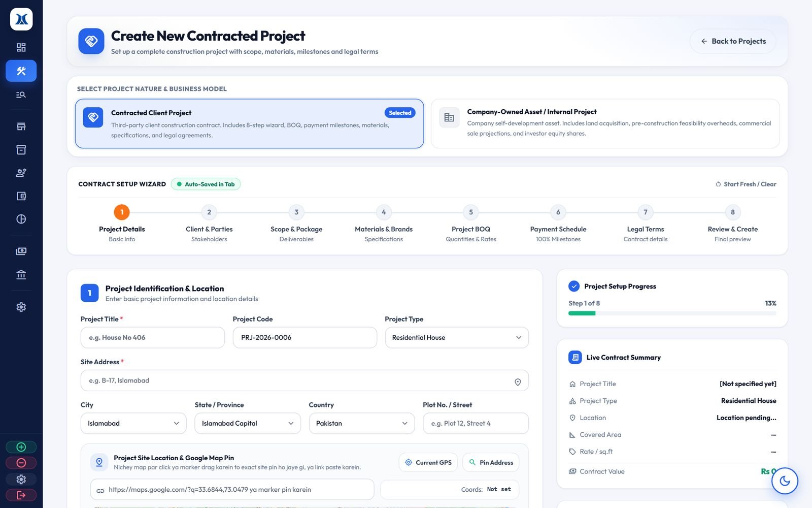
Task: Click the green plus button in sidebar
Action: [21, 447]
